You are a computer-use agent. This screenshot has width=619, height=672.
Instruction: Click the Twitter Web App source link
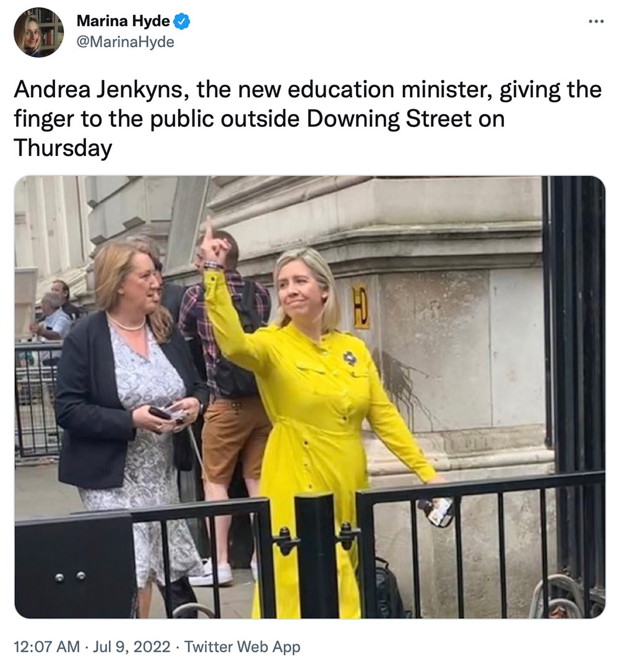point(242,647)
